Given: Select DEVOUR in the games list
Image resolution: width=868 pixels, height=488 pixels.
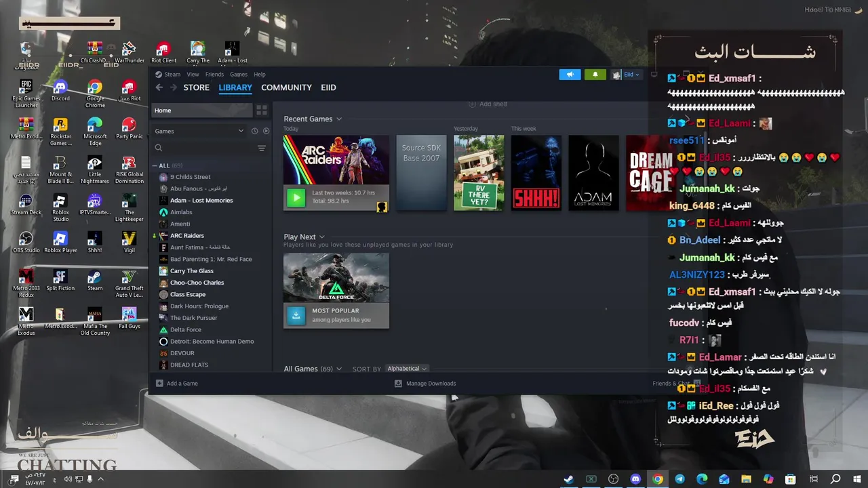Looking at the screenshot, I should click(182, 353).
